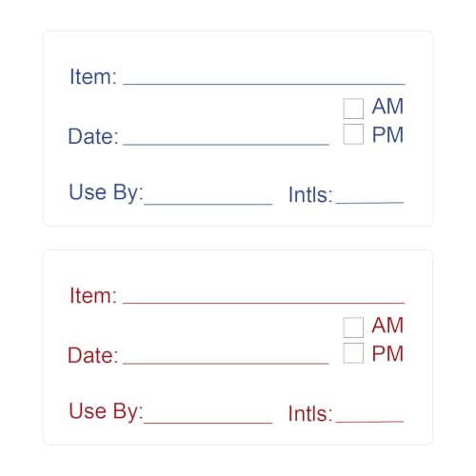Click the blue Date line field
The height and width of the screenshot is (476, 476).
pyautogui.click(x=226, y=145)
